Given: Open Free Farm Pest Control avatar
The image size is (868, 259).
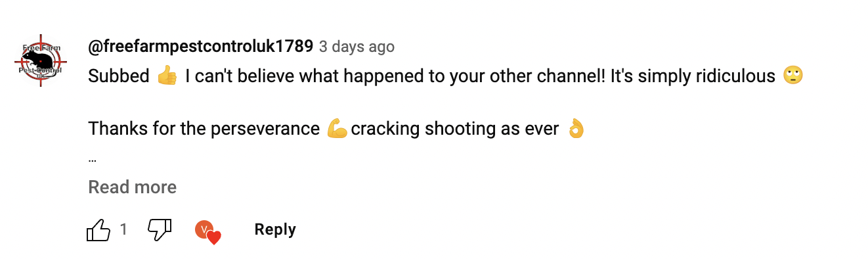Looking at the screenshot, I should [37, 61].
